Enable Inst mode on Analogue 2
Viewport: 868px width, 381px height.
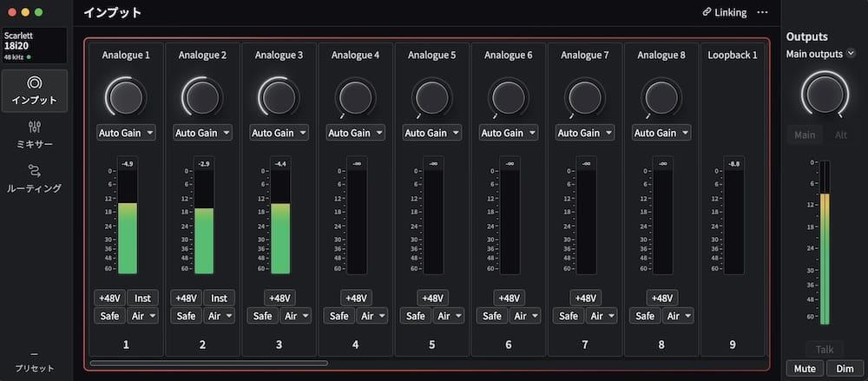click(x=220, y=298)
